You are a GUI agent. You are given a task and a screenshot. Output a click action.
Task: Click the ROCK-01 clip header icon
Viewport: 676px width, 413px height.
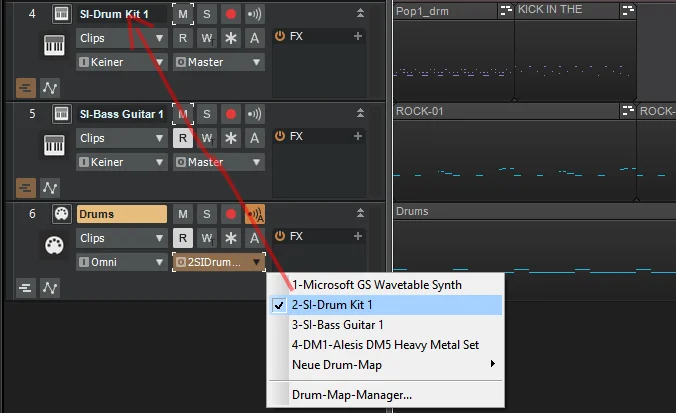coord(628,111)
